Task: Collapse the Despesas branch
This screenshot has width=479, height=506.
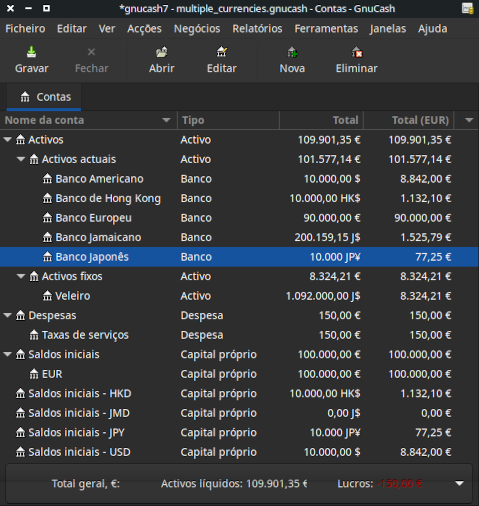Action: click(x=7, y=315)
